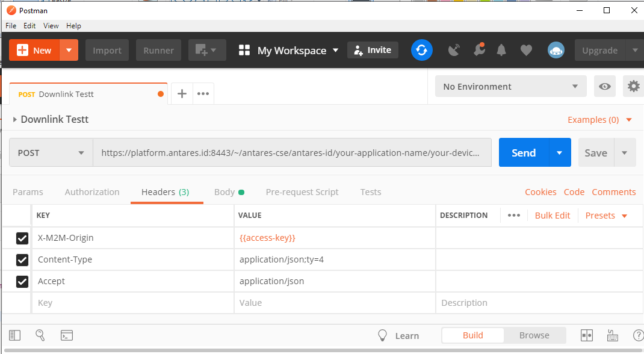The image size is (644, 354).
Task: Open the satellite capture requests icon
Action: (454, 51)
